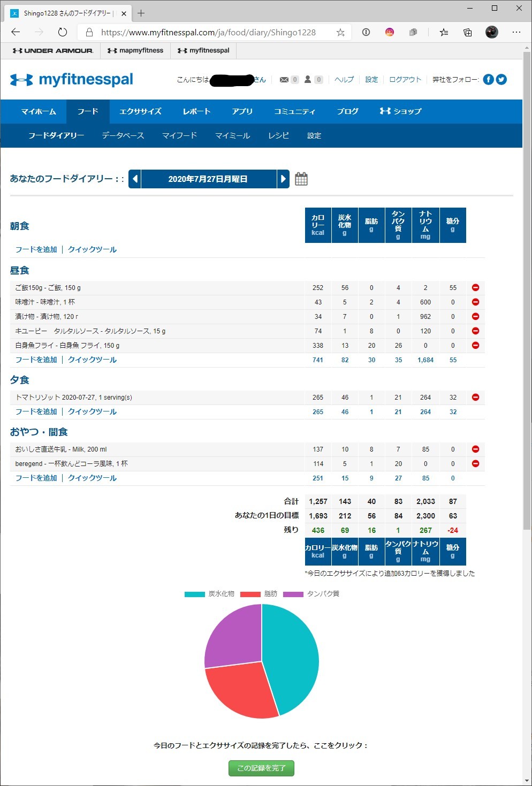Delete the beregend entry
The width and height of the screenshot is (532, 786).
475,464
